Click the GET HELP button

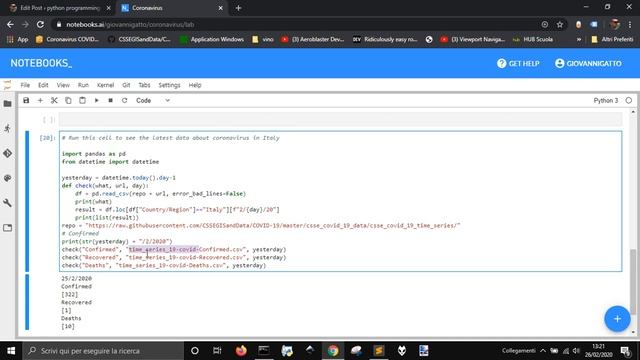518,63
